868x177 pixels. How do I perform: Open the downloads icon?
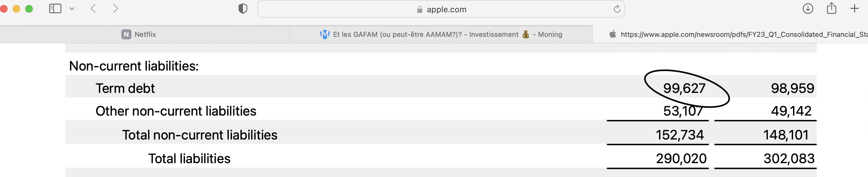808,9
